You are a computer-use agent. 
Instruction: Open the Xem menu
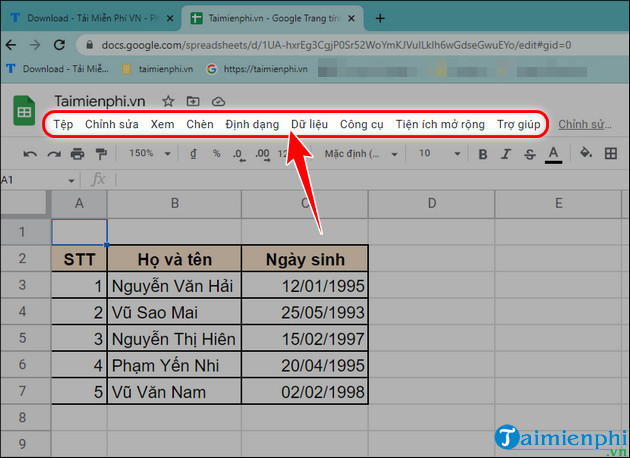point(162,125)
